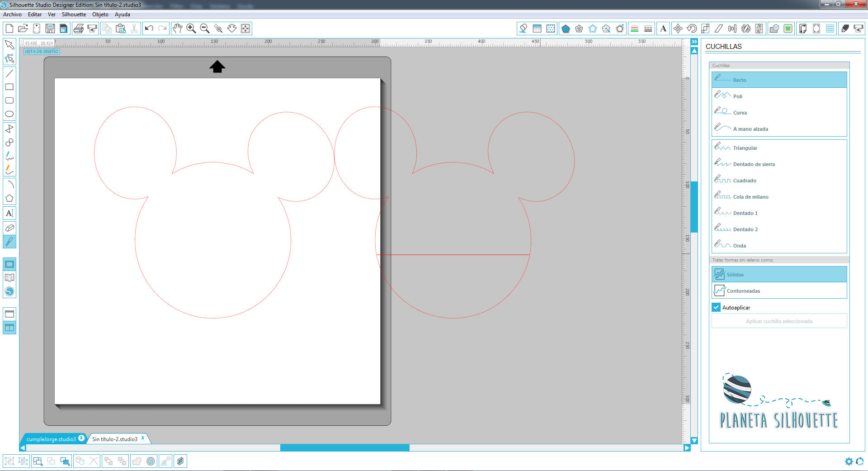Open the Text Style panel
This screenshot has height=471, width=868.
point(663,29)
